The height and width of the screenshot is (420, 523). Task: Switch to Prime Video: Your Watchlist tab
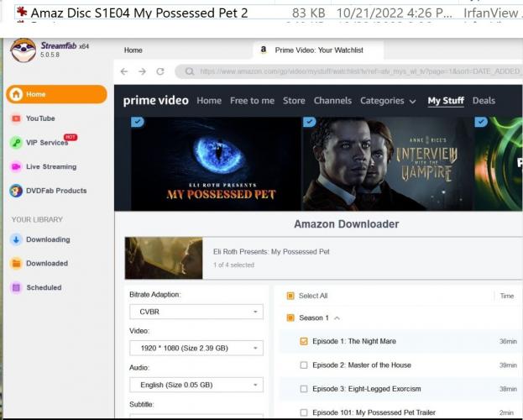pos(318,50)
